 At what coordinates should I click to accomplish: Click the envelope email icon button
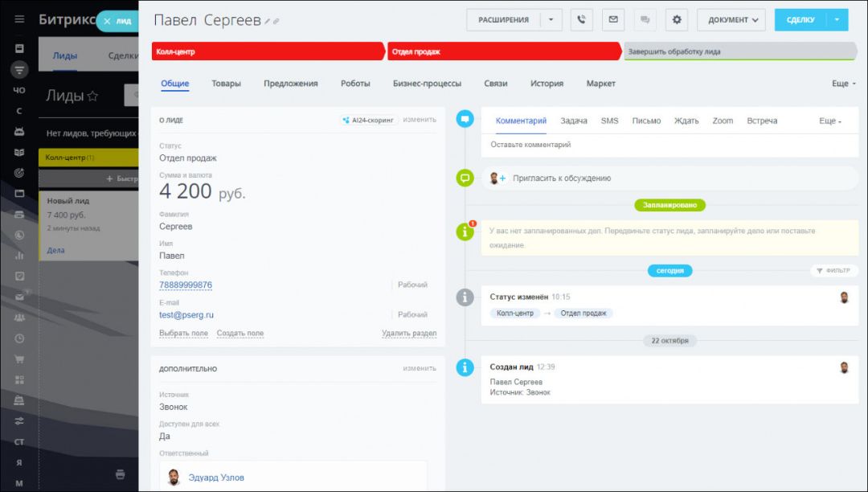[x=613, y=20]
